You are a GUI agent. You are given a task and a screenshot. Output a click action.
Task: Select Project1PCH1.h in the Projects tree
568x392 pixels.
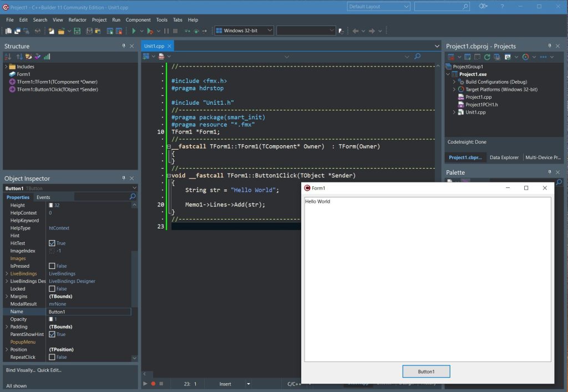click(x=481, y=105)
